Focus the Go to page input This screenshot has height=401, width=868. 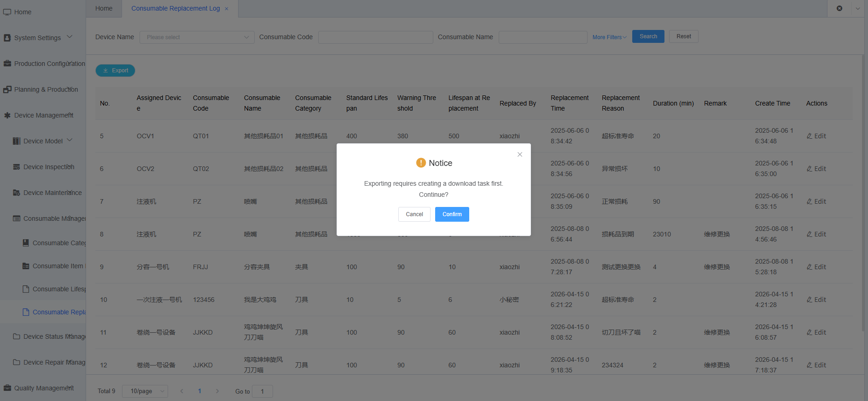click(262, 391)
